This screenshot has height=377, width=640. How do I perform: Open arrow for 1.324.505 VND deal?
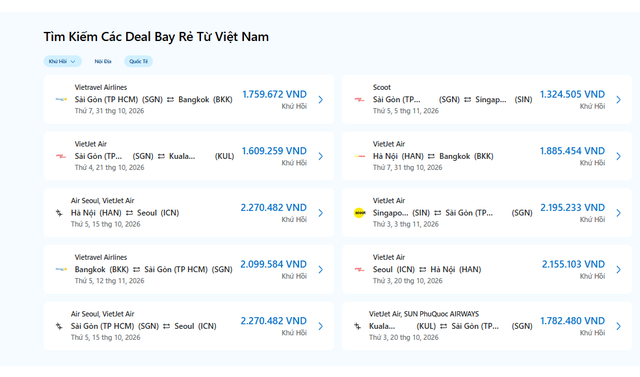click(619, 100)
